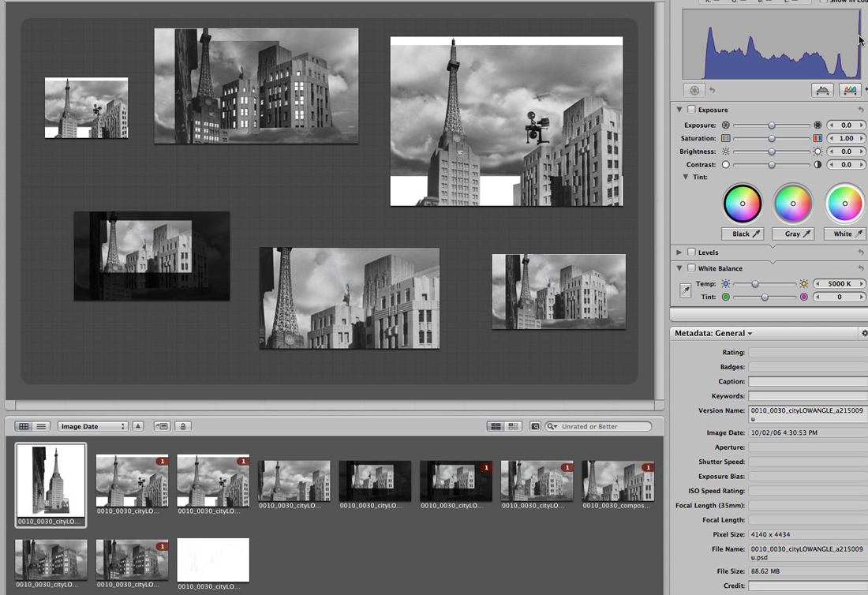Toggle the sort direction arrow button

pyautogui.click(x=138, y=426)
